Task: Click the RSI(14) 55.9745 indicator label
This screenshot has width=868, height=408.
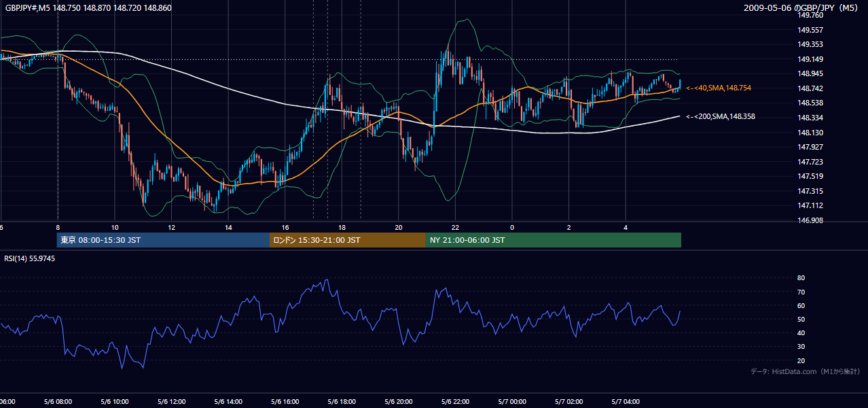Action: (x=30, y=258)
